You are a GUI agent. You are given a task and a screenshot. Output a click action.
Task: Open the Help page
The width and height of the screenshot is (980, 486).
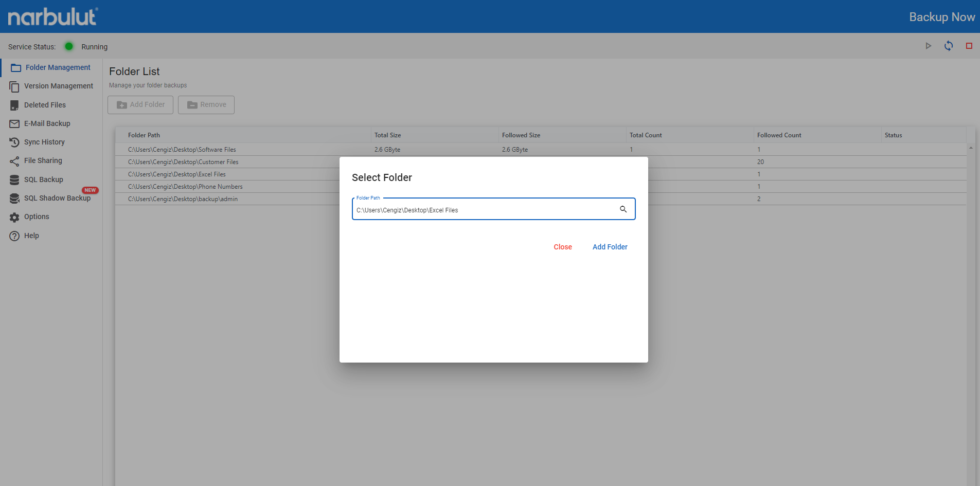31,236
